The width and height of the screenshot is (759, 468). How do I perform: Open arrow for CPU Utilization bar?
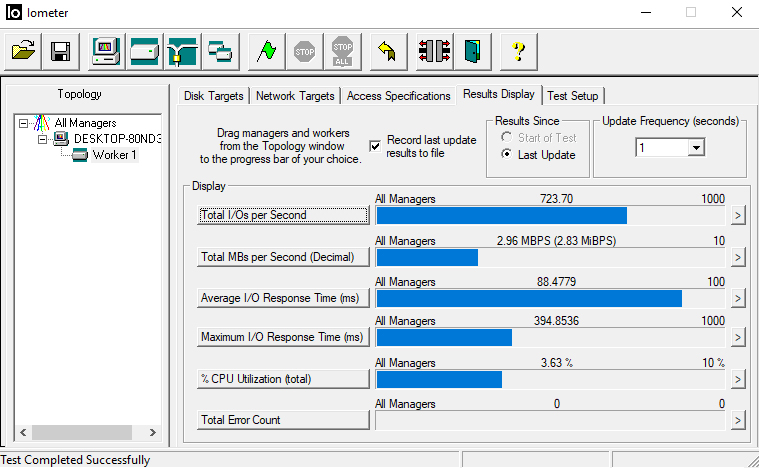pyautogui.click(x=738, y=379)
